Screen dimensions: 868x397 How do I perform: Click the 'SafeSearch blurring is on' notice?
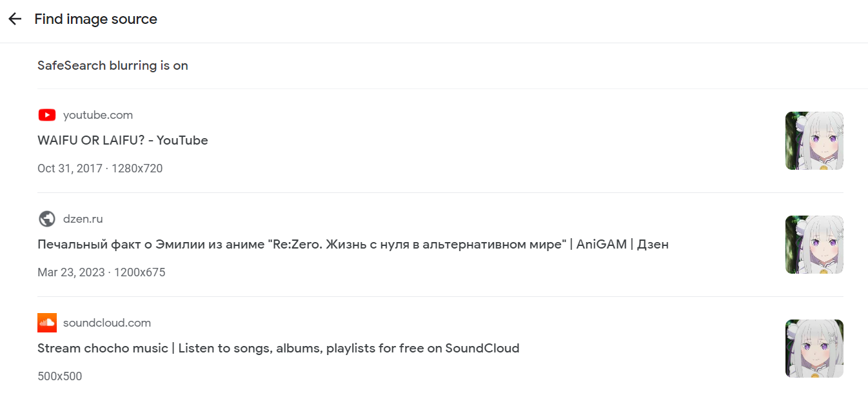point(113,65)
